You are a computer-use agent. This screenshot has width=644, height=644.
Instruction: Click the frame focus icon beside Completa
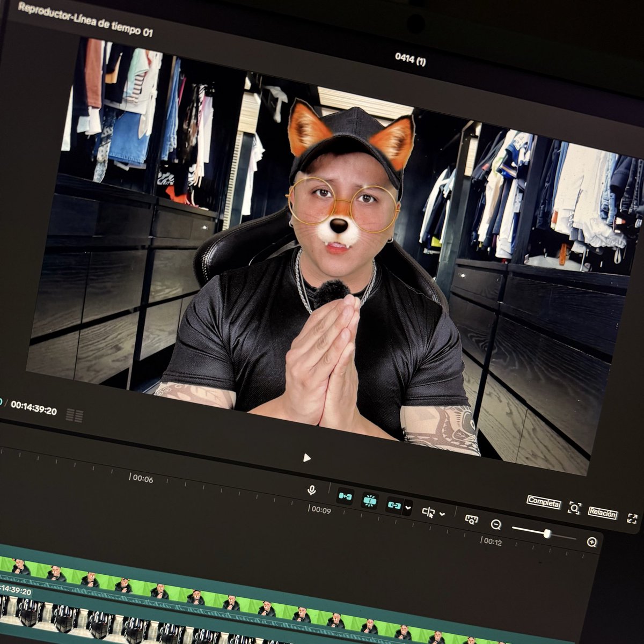pos(574,508)
